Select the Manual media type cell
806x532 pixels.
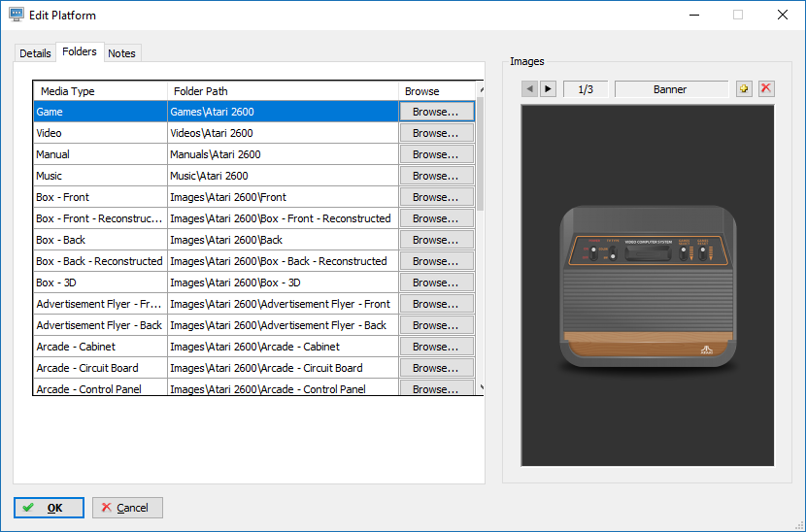point(101,154)
